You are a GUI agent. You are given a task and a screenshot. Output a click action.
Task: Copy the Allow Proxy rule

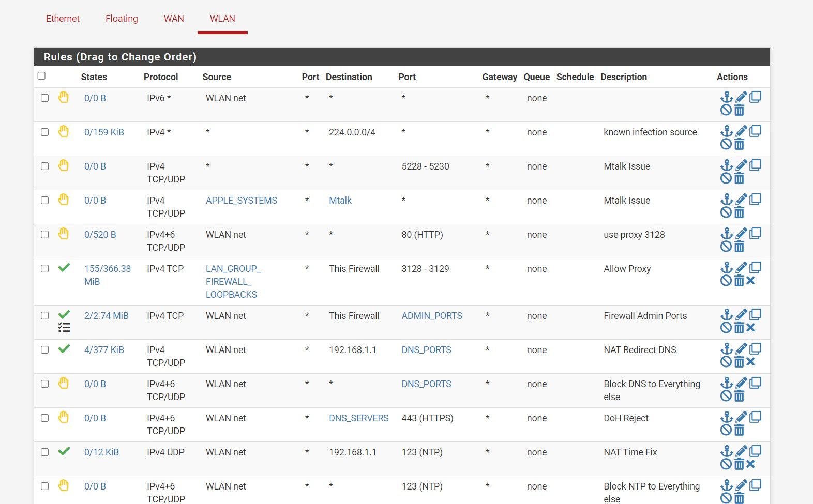click(755, 268)
